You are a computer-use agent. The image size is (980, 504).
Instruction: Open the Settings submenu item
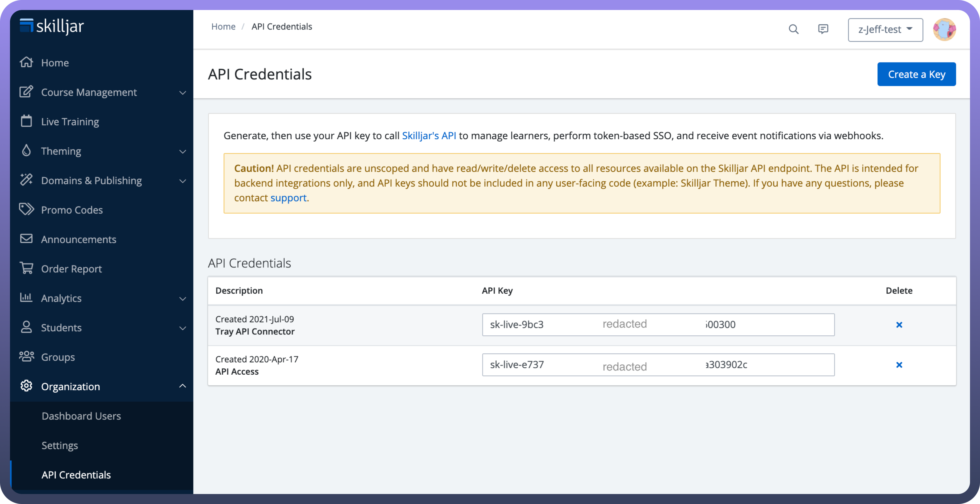click(x=60, y=446)
